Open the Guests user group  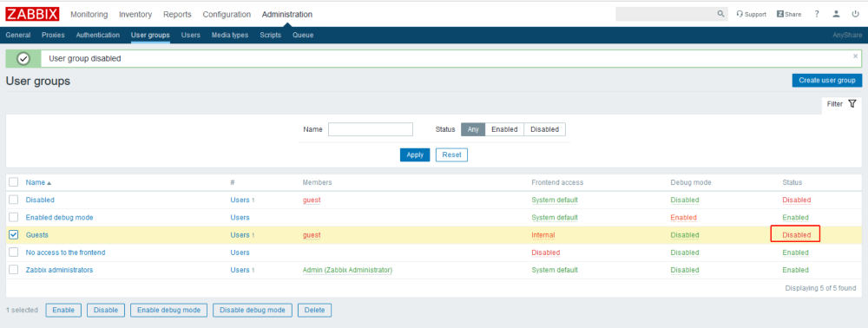click(37, 235)
